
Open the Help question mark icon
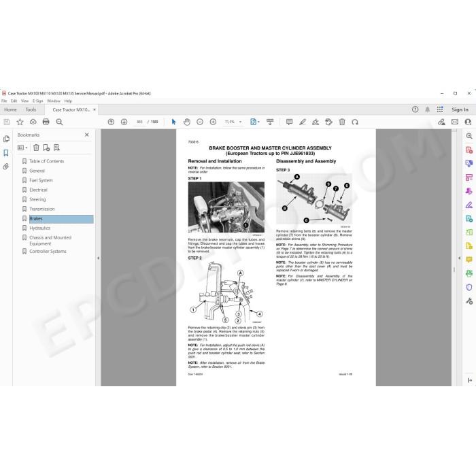coord(415,109)
